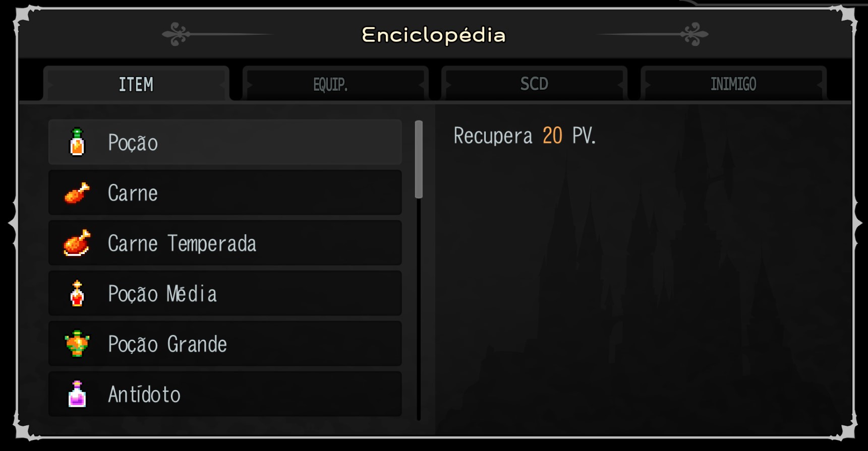Open the INIMIGO tab
Image resolution: width=868 pixels, height=451 pixels.
(733, 84)
